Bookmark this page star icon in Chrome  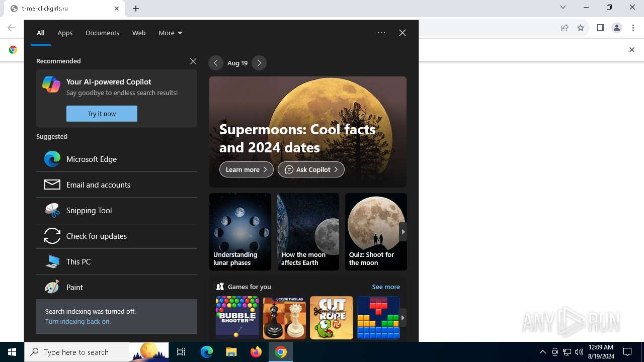point(581,28)
